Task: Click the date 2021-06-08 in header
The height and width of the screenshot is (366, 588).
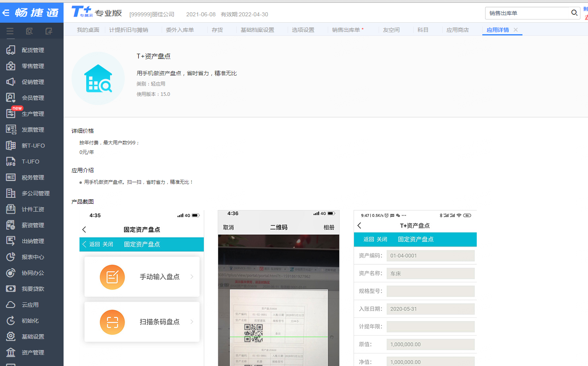Action: click(201, 14)
